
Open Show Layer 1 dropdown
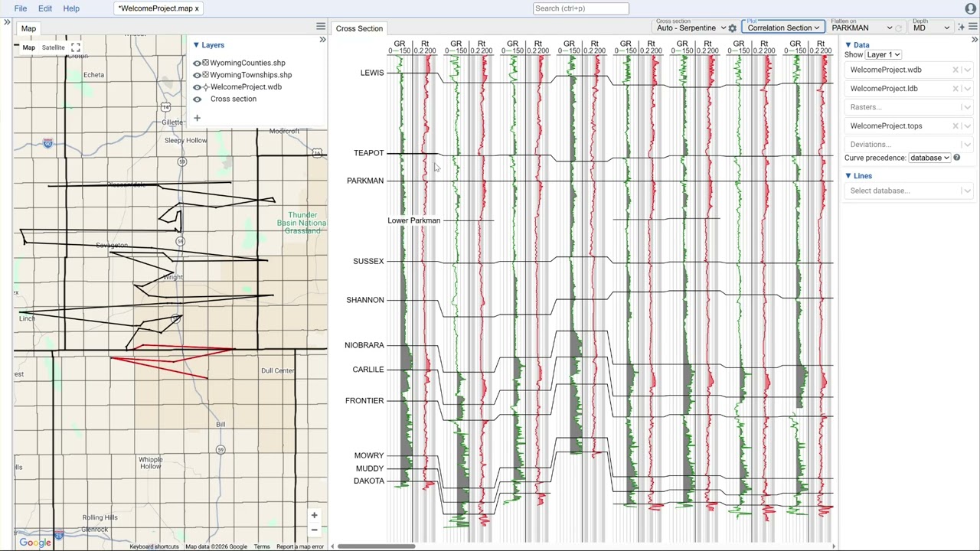(884, 55)
